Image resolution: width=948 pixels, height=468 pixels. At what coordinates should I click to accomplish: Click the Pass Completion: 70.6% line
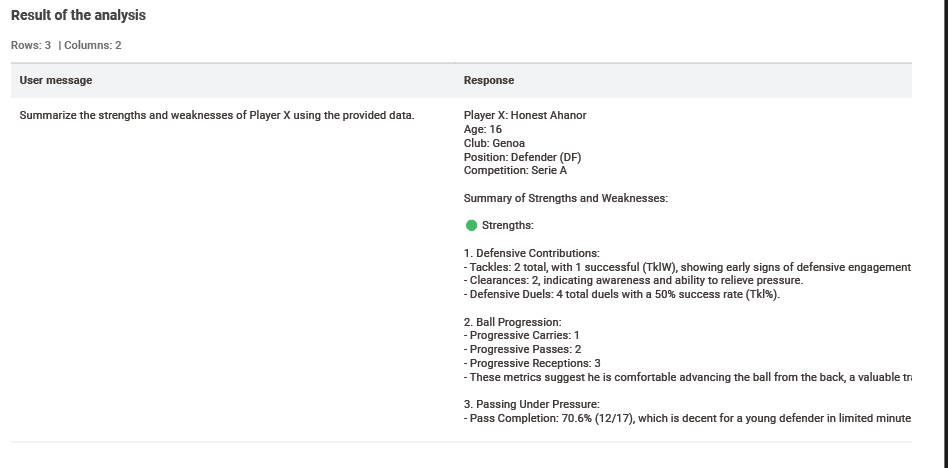pos(687,418)
